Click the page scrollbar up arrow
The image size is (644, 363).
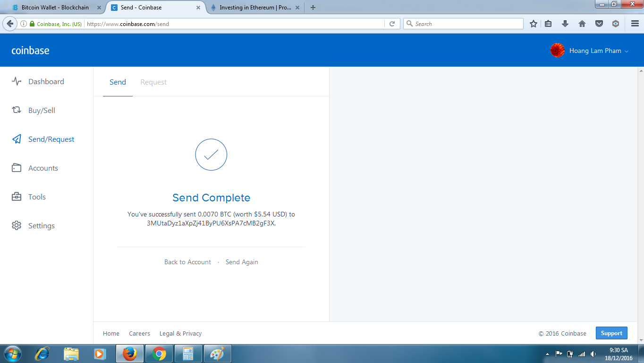(641, 70)
